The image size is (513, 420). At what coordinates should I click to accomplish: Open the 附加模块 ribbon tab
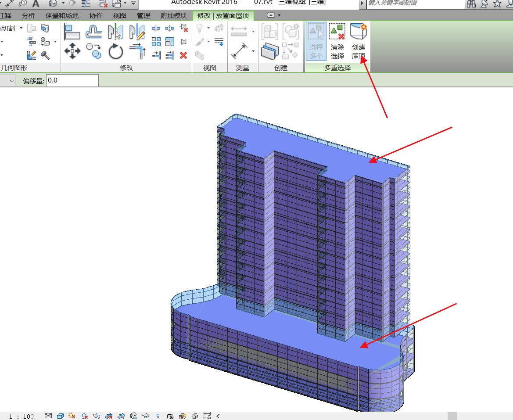coord(173,15)
